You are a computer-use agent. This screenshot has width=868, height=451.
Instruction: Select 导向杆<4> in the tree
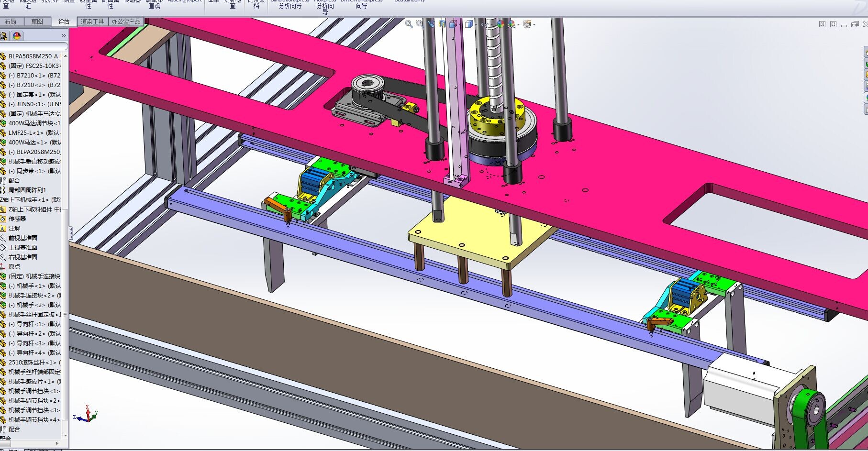coord(34,352)
